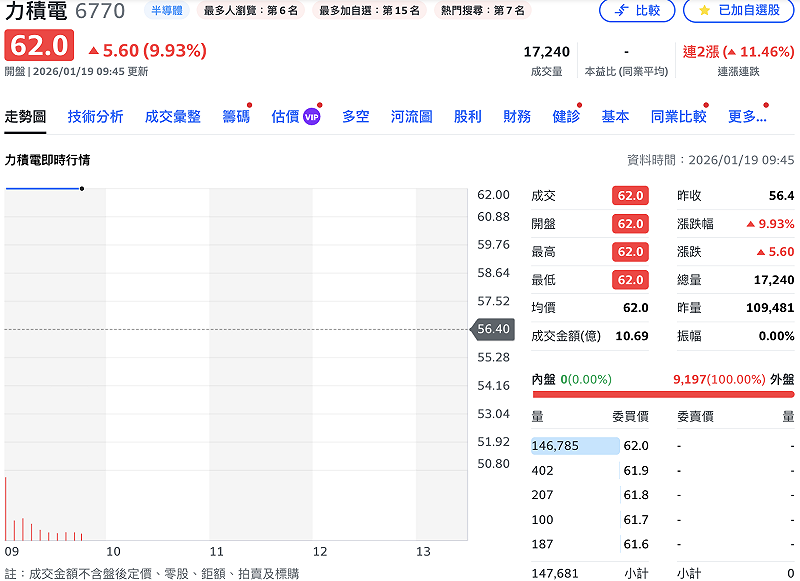The width and height of the screenshot is (800, 581).
Task: Switch to the 技術分析 tab
Action: click(95, 117)
